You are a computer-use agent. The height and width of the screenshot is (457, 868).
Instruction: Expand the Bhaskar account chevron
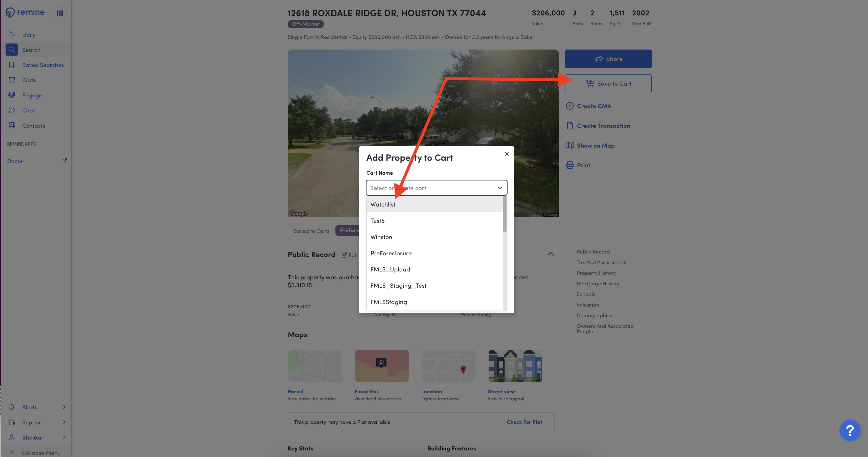click(64, 437)
